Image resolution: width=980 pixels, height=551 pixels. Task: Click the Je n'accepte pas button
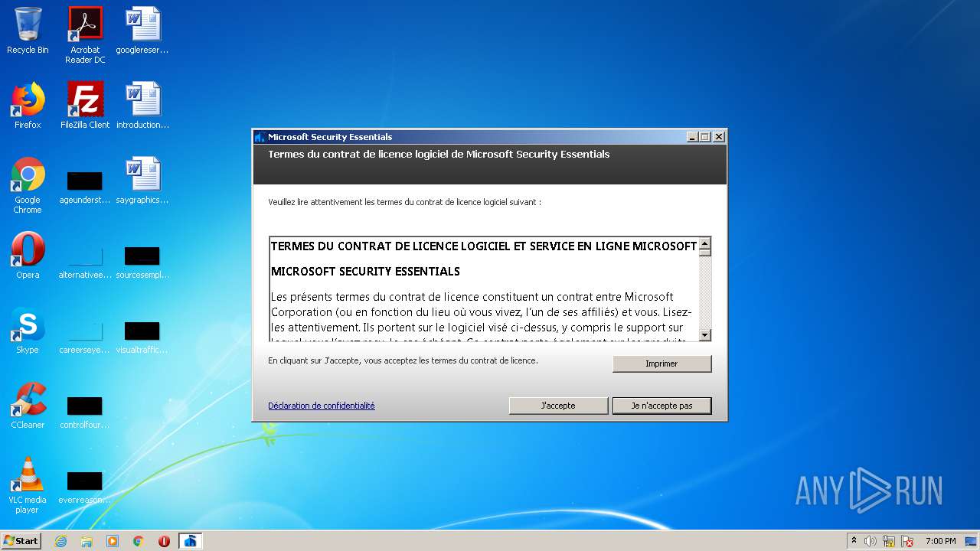tap(661, 406)
